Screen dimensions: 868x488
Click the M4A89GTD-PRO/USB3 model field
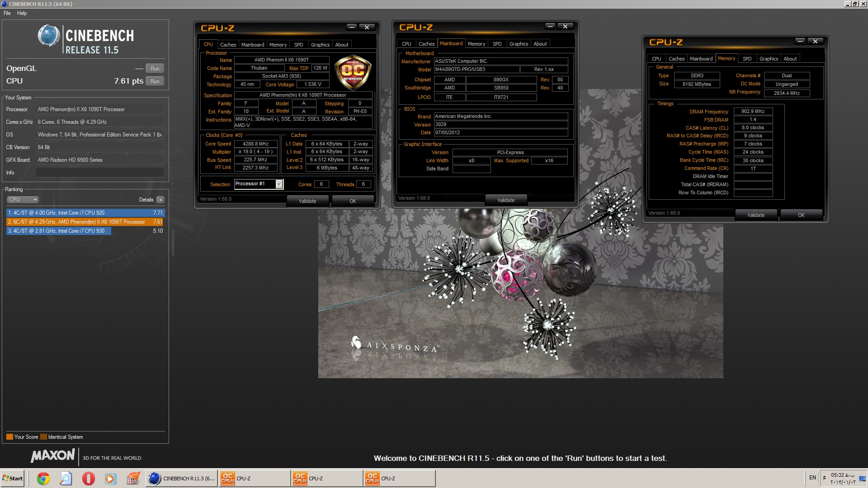476,69
